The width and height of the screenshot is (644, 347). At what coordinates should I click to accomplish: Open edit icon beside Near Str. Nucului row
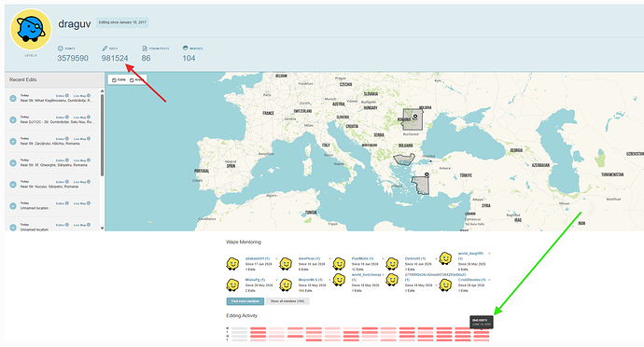coord(13,185)
